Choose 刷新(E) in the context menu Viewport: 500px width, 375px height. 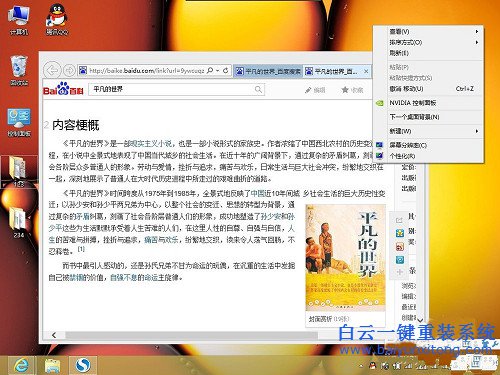(x=428, y=53)
